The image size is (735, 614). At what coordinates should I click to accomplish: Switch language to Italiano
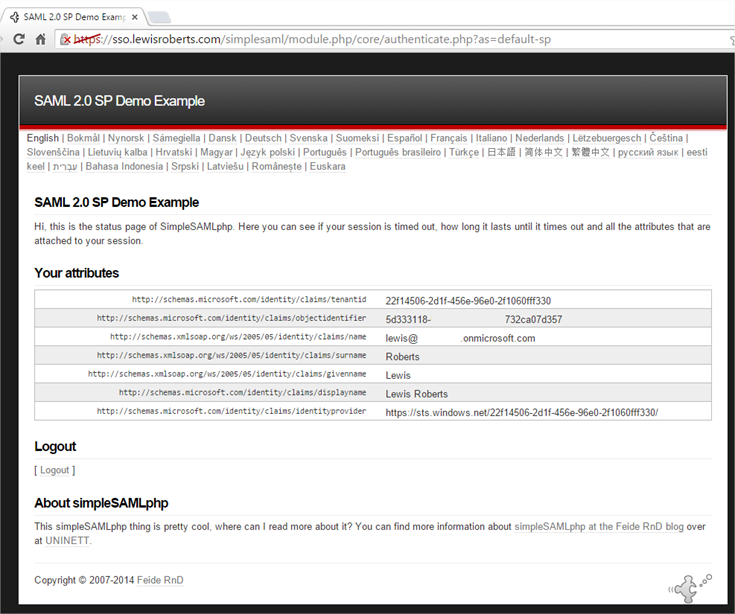pos(491,138)
